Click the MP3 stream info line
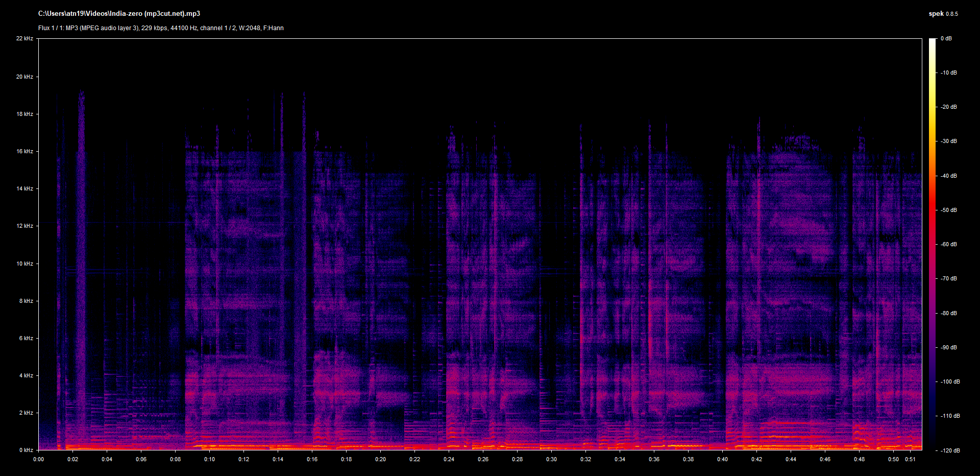980x476 pixels. [161, 28]
